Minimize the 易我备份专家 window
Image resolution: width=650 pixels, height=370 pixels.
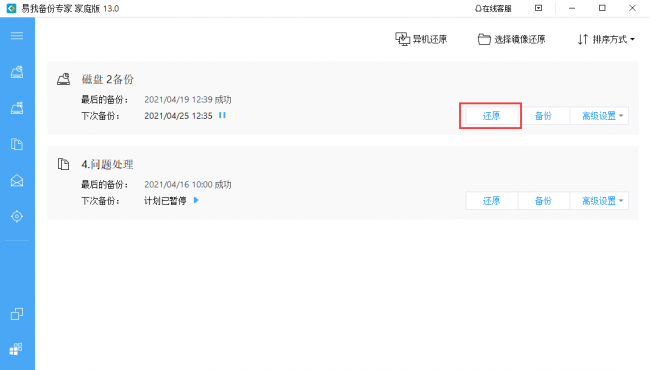point(572,8)
